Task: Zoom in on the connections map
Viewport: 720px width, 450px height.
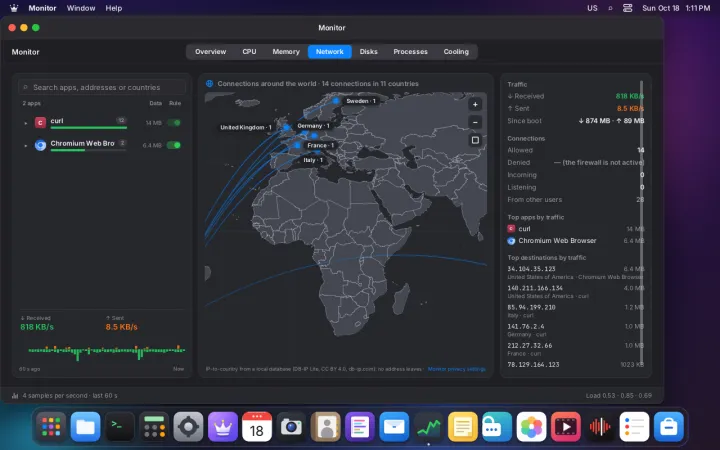Action: tap(475, 105)
